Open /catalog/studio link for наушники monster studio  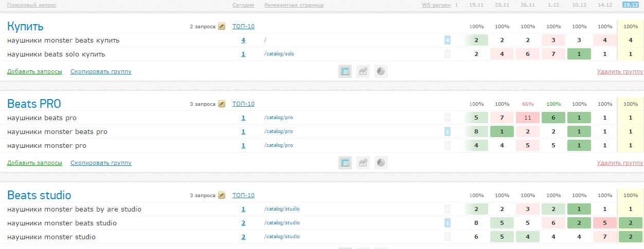pyautogui.click(x=282, y=237)
